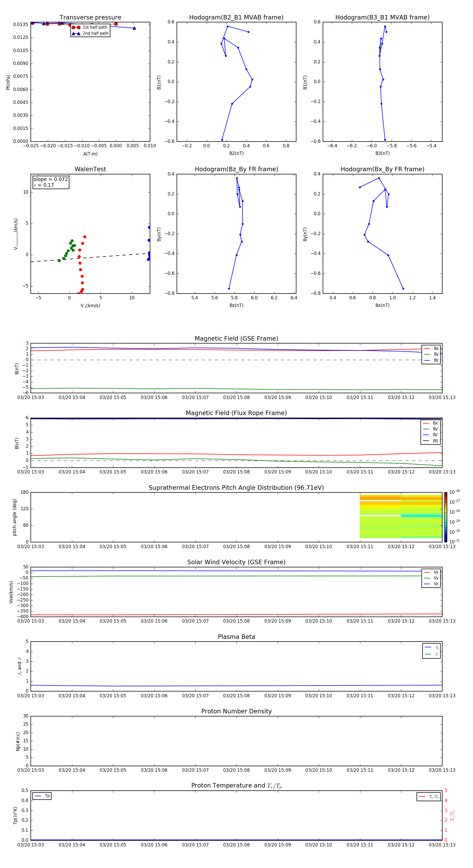473x868 pixels.
Task: Select Bz in the GSE magnetic field legend
Action: [431, 360]
